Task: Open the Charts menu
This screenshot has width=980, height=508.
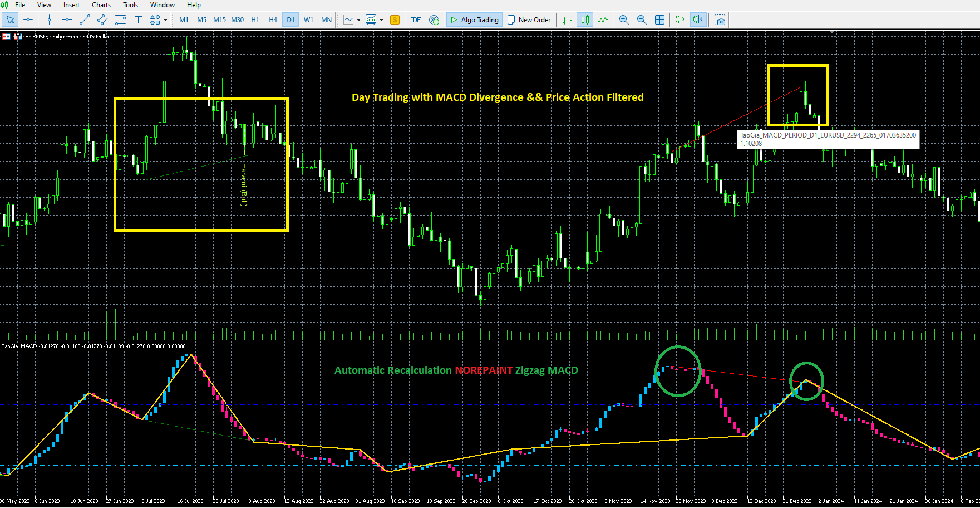Action: tap(101, 5)
